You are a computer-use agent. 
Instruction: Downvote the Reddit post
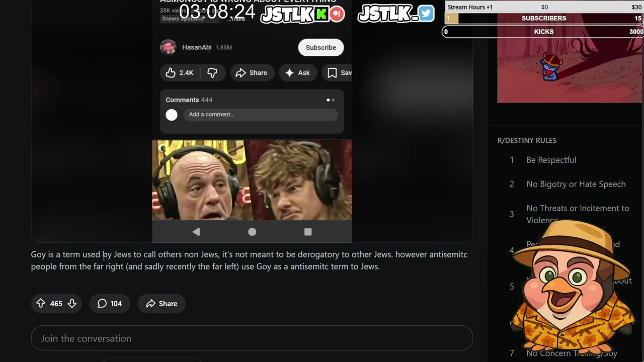coord(72,303)
